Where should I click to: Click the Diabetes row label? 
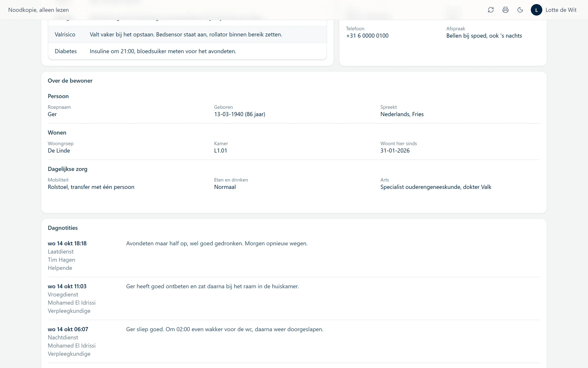pos(66,51)
